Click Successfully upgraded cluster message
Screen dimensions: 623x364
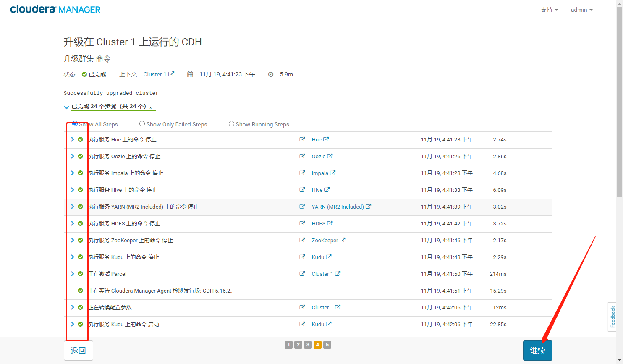click(111, 93)
